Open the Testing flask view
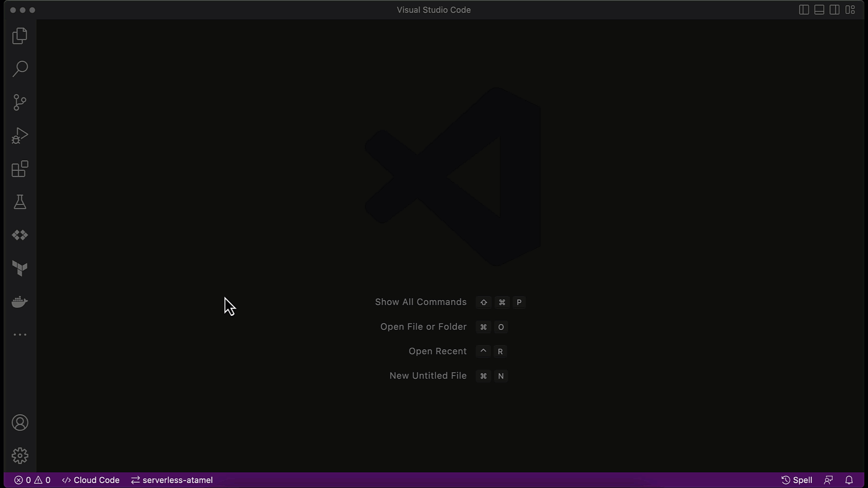The image size is (868, 488). point(20,202)
